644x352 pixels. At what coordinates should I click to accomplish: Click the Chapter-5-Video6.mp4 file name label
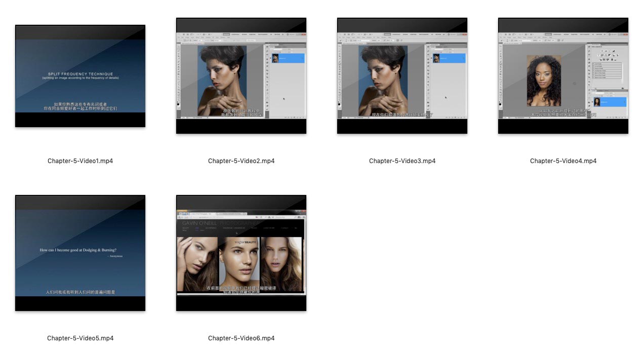coord(241,338)
